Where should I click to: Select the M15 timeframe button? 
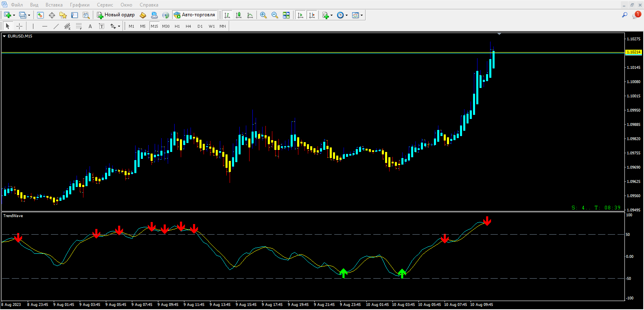pos(154,26)
